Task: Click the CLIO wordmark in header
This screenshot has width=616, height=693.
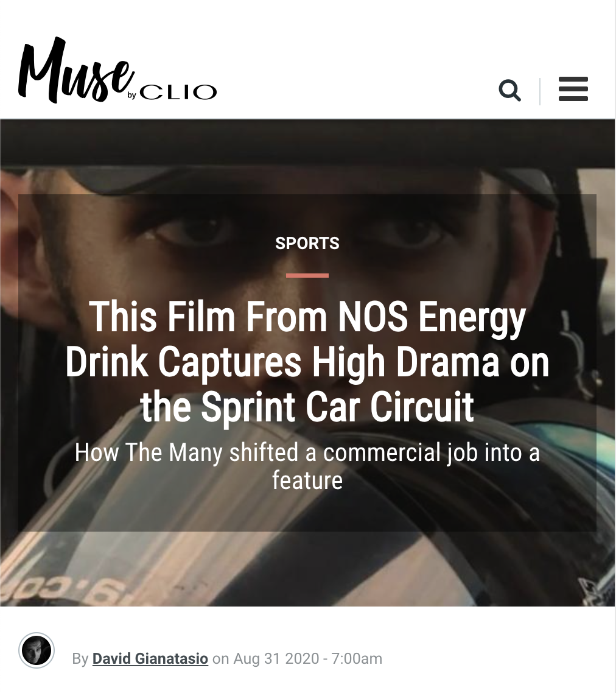Action: 178,92
